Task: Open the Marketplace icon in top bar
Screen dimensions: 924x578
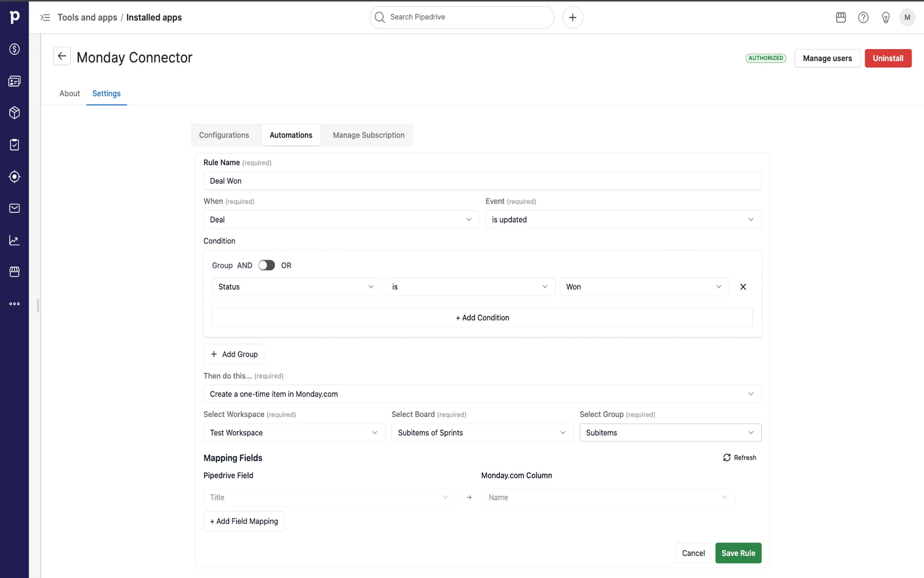Action: click(x=841, y=17)
